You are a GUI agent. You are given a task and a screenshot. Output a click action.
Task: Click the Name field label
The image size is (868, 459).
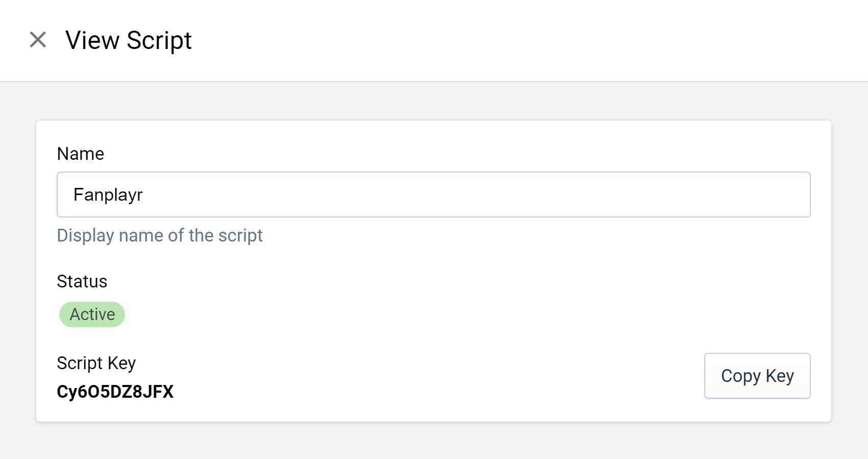click(81, 154)
